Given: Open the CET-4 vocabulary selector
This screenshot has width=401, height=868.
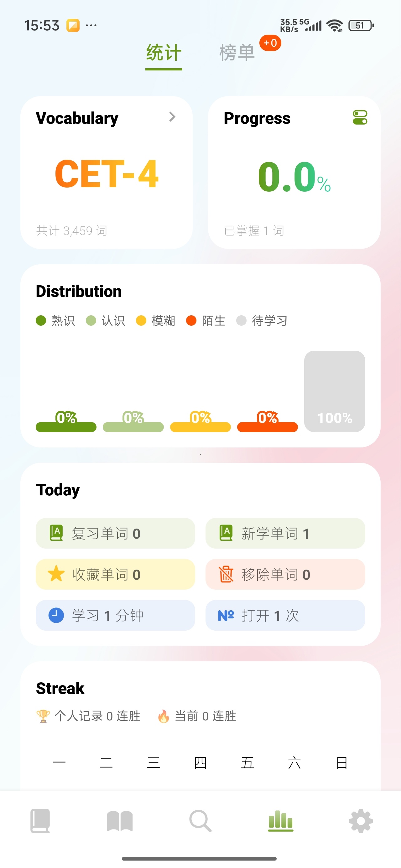Looking at the screenshot, I should pyautogui.click(x=106, y=174).
